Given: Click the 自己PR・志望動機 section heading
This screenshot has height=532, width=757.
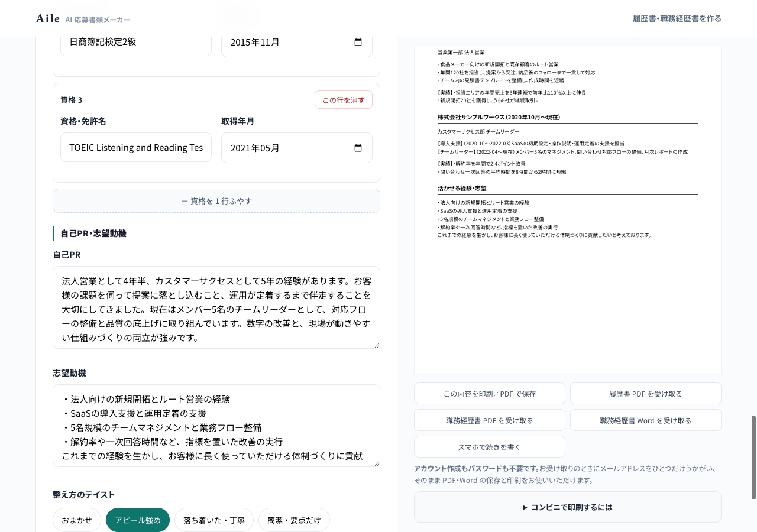Looking at the screenshot, I should (93, 233).
